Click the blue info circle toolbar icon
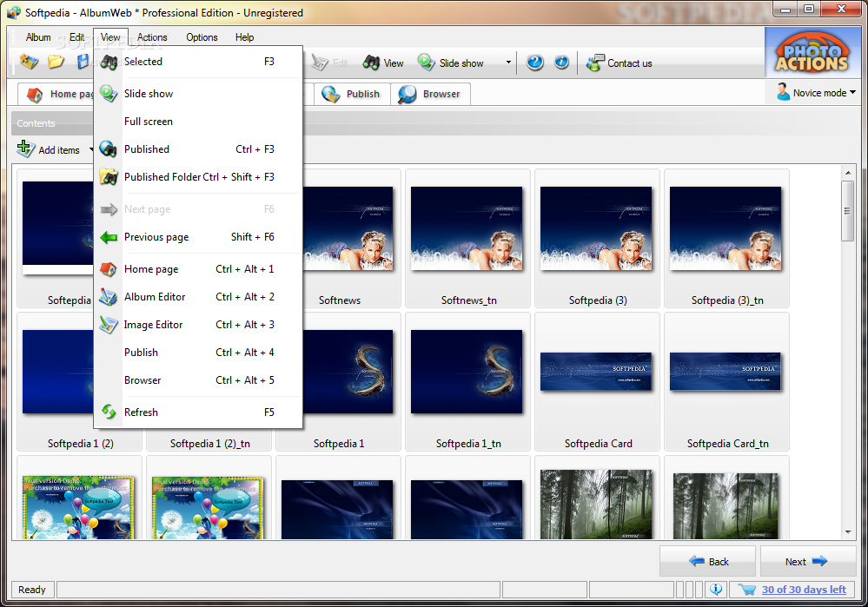The image size is (868, 607). pyautogui.click(x=561, y=62)
